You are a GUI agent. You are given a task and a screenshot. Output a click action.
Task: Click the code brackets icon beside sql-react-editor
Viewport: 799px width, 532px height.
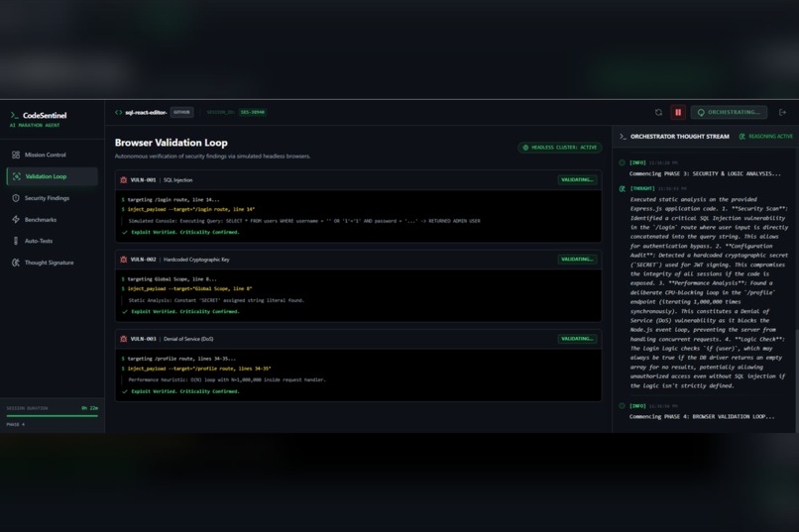[x=119, y=113]
